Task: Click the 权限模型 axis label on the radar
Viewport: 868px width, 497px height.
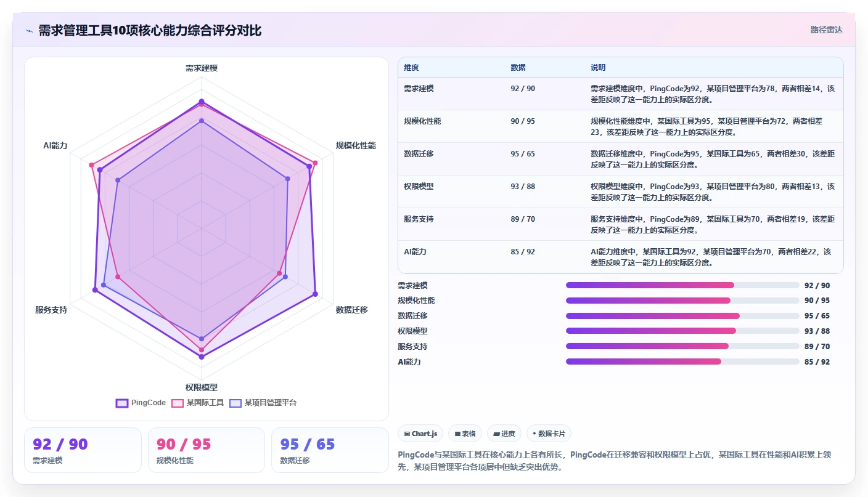Action: click(x=202, y=387)
